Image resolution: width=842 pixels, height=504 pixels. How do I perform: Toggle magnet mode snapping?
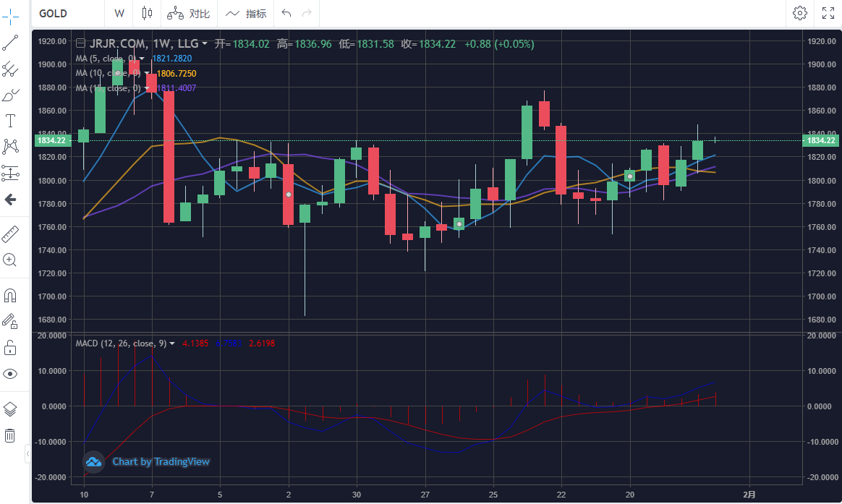coord(11,296)
